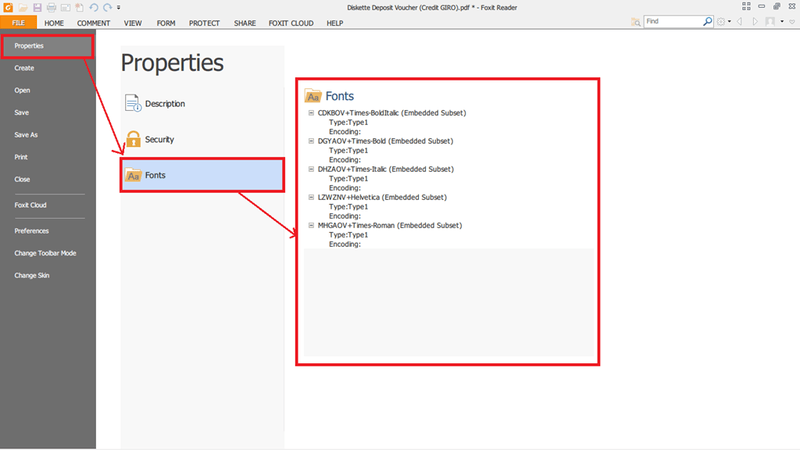Click the create-PDF page toolbar icon
Screen dimensions: 800x450
(79, 8)
